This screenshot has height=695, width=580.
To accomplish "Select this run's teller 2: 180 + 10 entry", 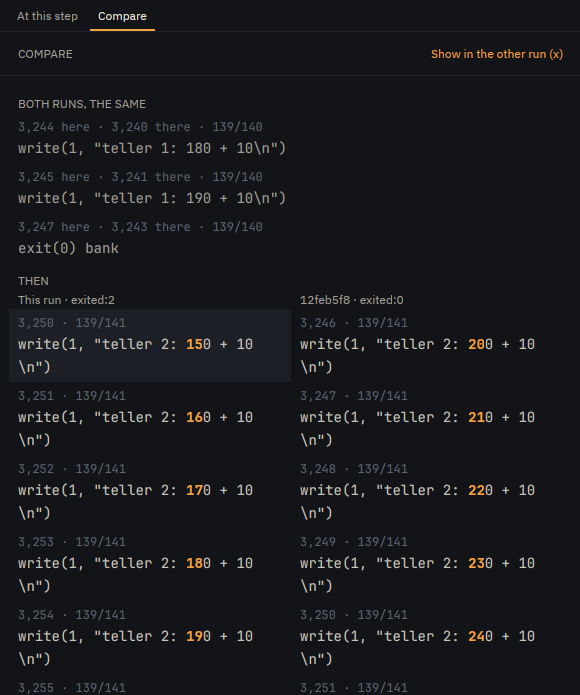I will [150, 565].
